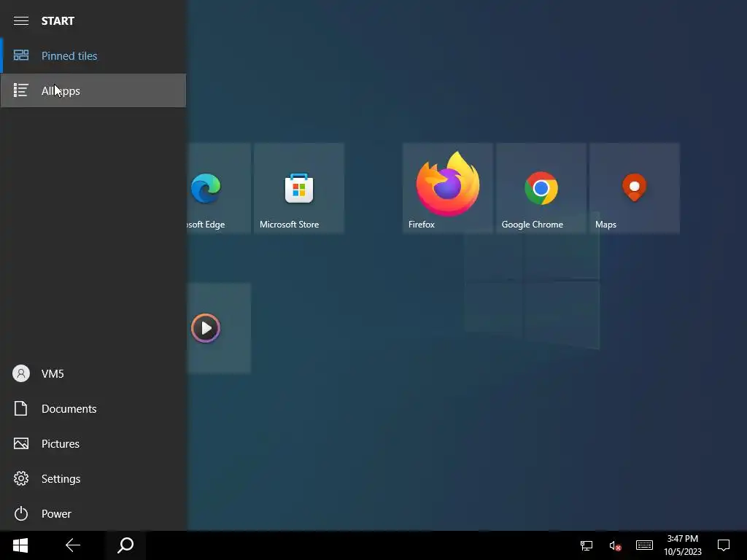Click the Power symbol icon
The image size is (747, 560).
(x=21, y=514)
